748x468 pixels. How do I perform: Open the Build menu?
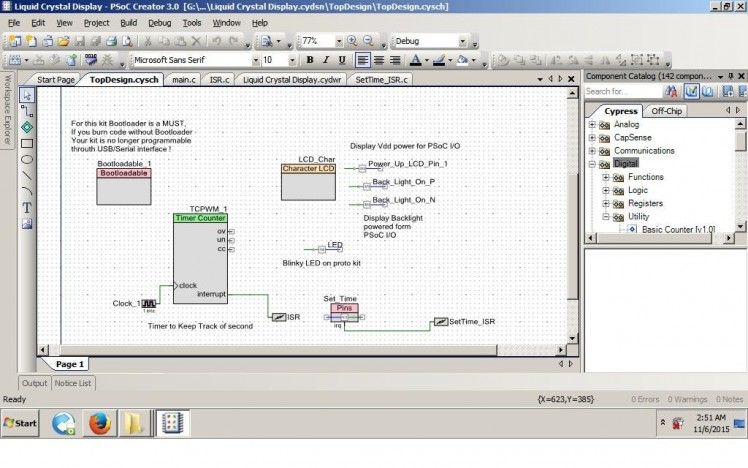point(128,22)
